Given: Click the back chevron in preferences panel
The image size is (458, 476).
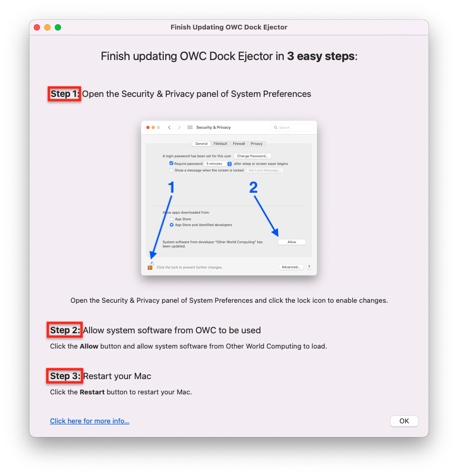Looking at the screenshot, I should coord(170,127).
